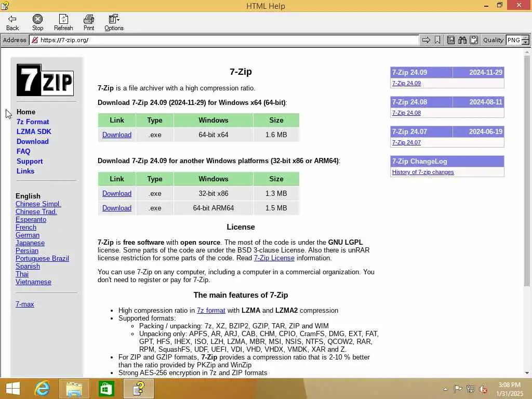Open the bookmarks book icon
The height and width of the screenshot is (399, 532).
(450, 40)
